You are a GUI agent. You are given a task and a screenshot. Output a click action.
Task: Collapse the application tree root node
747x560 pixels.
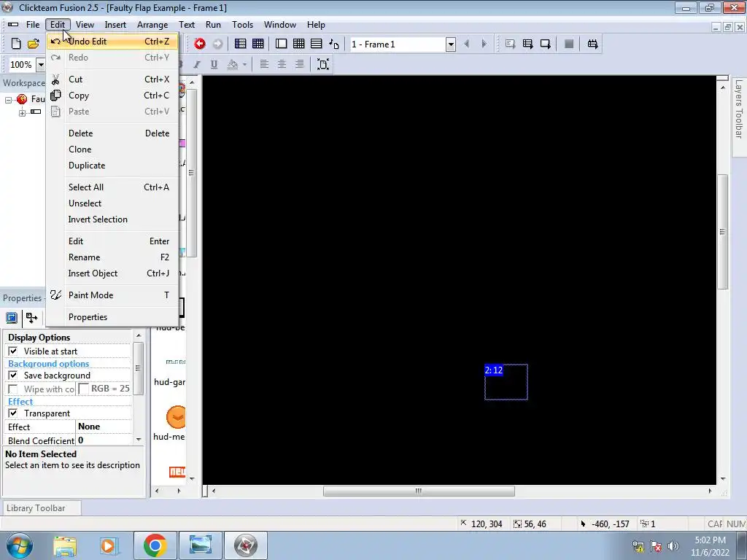point(8,99)
